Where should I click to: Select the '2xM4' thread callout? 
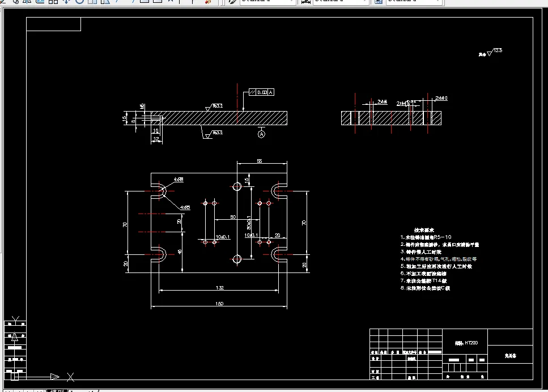tap(382, 101)
